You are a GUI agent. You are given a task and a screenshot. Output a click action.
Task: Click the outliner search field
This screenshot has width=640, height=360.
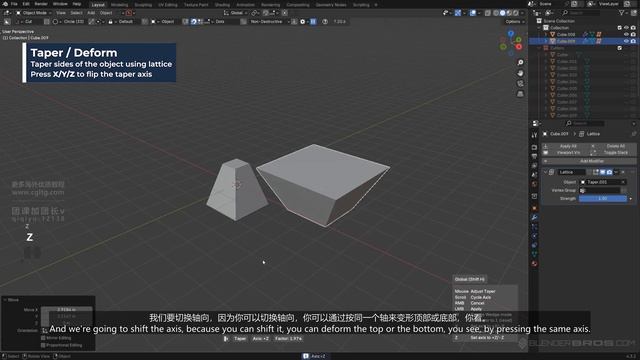[582, 13]
